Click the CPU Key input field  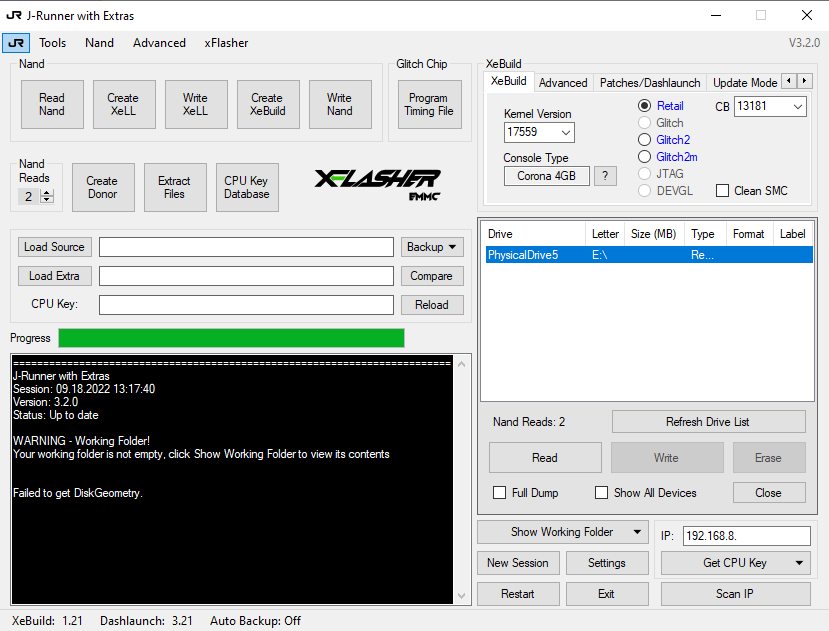246,305
